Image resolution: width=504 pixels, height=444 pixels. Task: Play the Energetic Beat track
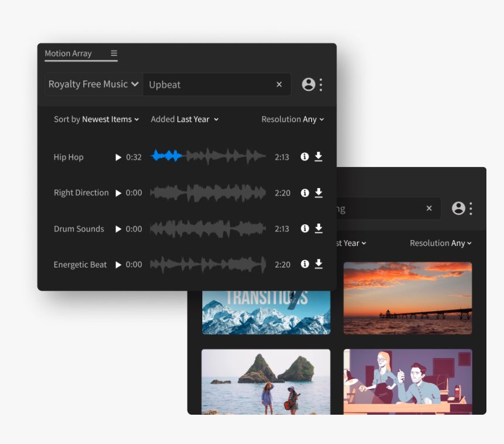click(x=118, y=265)
